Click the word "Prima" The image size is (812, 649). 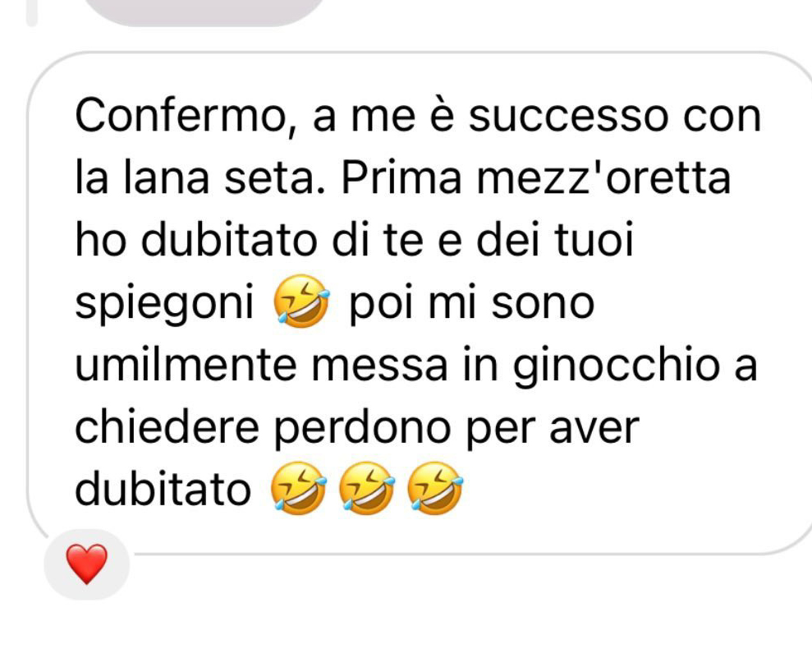click(x=401, y=177)
